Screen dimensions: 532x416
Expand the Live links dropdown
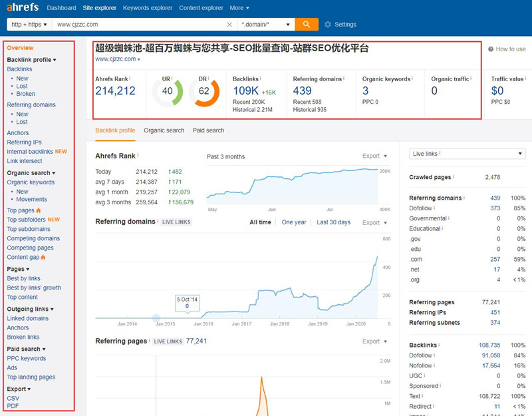click(467, 154)
